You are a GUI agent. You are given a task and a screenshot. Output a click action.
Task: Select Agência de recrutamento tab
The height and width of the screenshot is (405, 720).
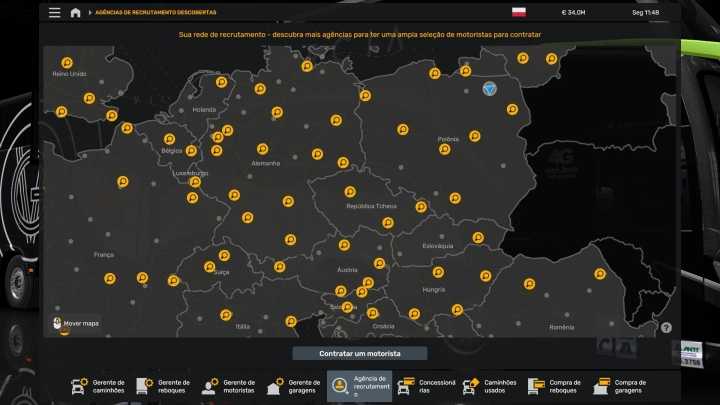pos(360,386)
